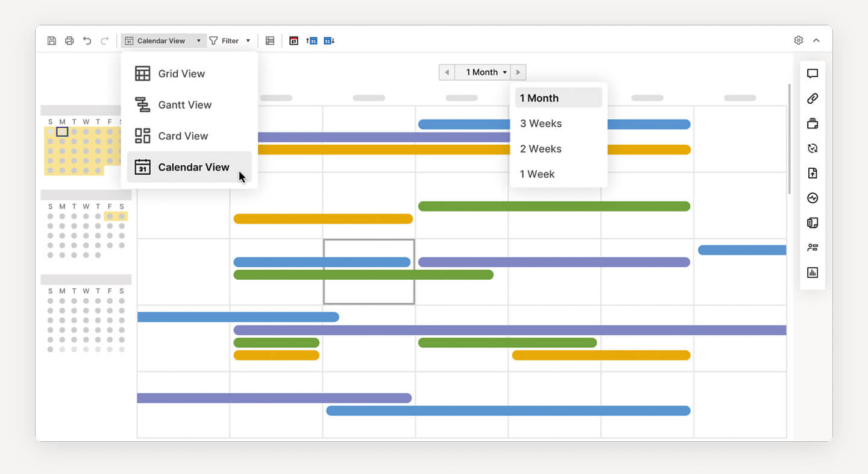Click the green task bar in second week row
Screen dimensions: 868x474
(553, 206)
